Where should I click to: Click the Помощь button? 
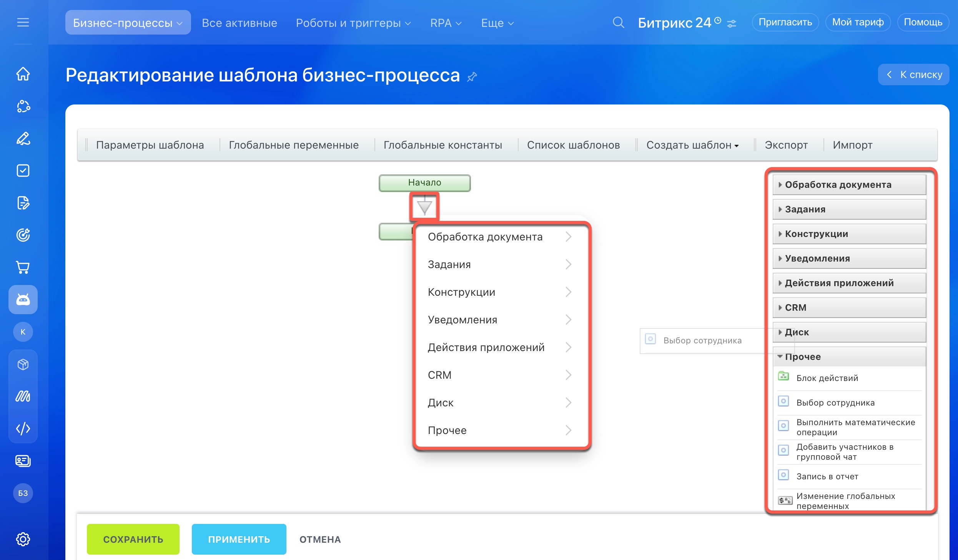click(923, 22)
